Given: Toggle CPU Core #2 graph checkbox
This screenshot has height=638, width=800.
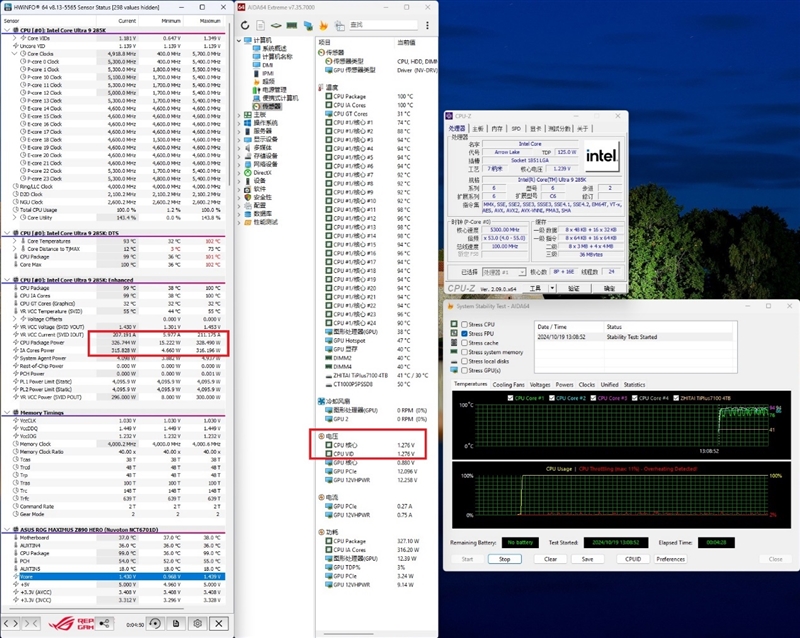Looking at the screenshot, I should pyautogui.click(x=552, y=398).
